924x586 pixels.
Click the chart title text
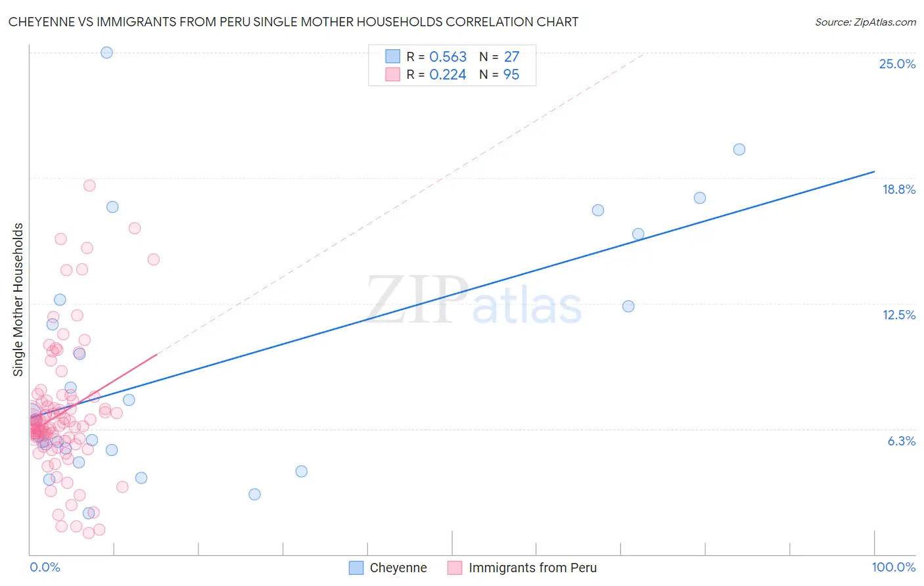tap(293, 22)
